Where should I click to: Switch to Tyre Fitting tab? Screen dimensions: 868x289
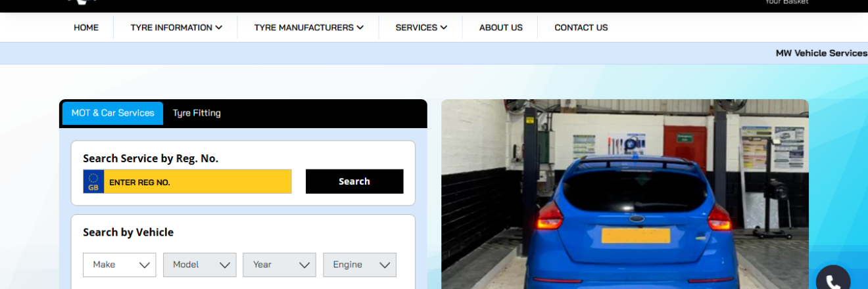click(197, 113)
